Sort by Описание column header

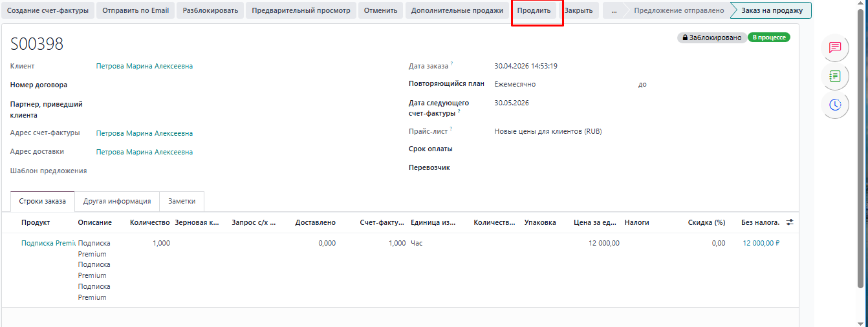point(94,222)
